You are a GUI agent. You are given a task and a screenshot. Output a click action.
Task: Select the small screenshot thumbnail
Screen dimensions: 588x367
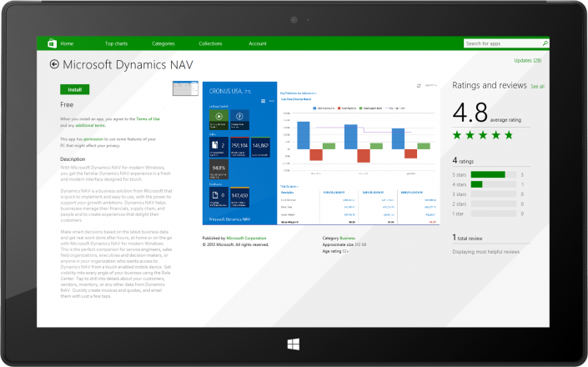(185, 88)
